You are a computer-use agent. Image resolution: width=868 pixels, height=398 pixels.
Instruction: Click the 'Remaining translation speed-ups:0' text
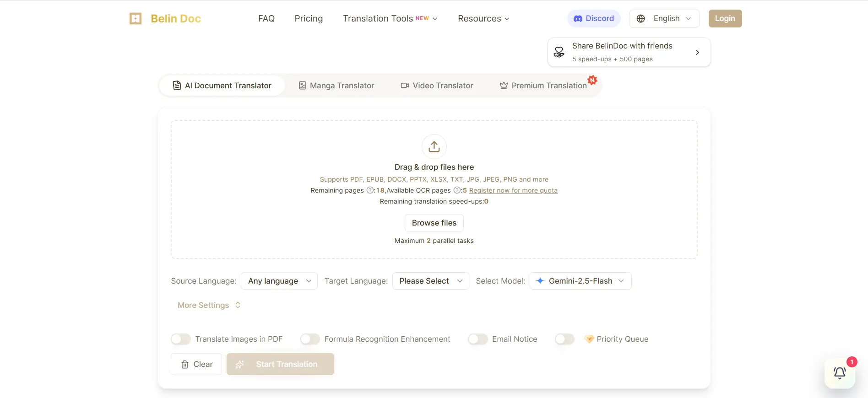point(434,201)
